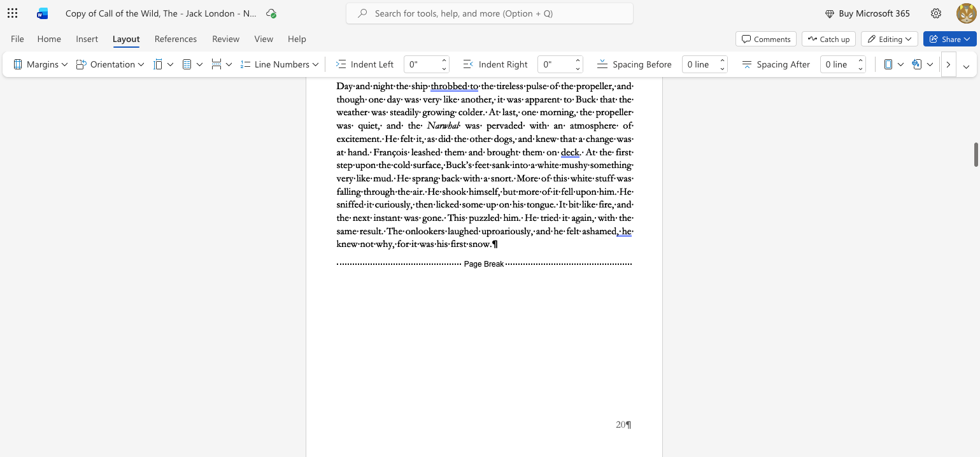
Task: Increase Indent Left value
Action: point(444,61)
